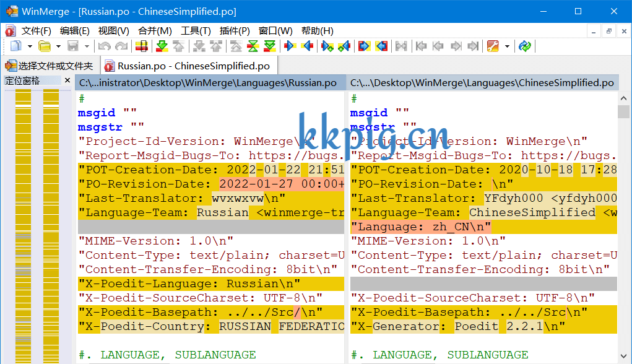Viewport: 632px width, 364px height.
Task: Click the "Language: zh_CN" line in right pane
Action: [483, 227]
